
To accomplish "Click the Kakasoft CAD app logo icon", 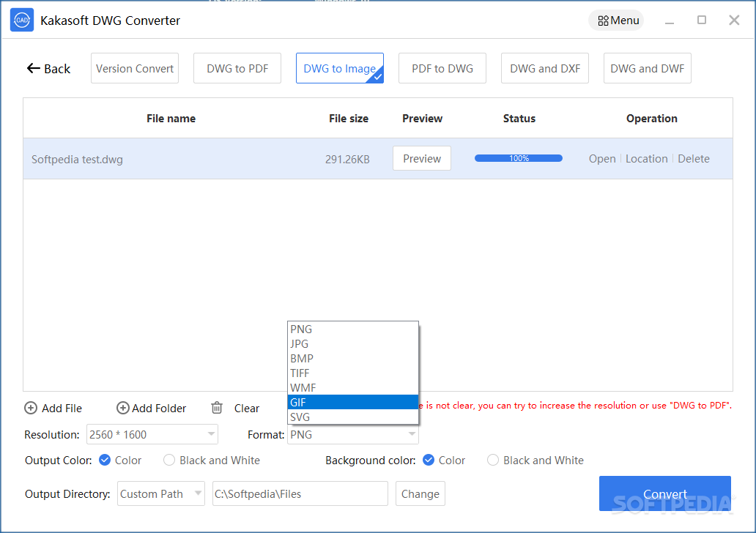I will pyautogui.click(x=22, y=20).
